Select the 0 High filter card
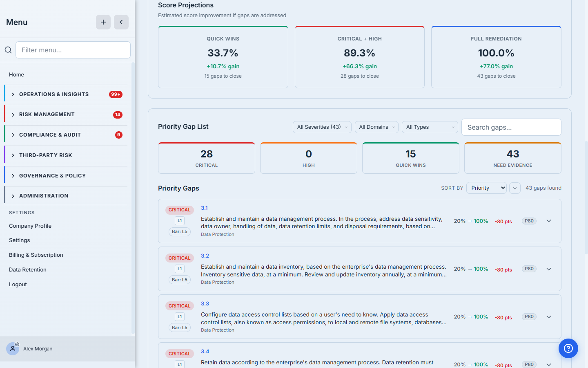 click(x=309, y=158)
